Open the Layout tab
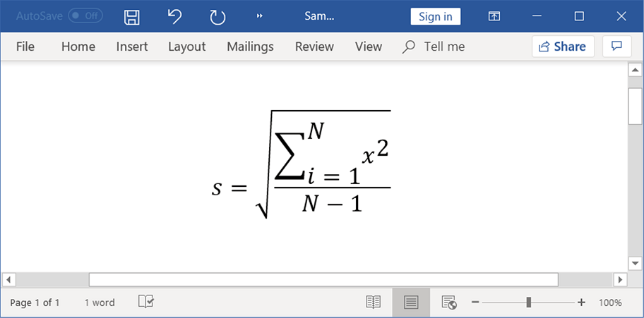The width and height of the screenshot is (644, 318). [x=186, y=47]
